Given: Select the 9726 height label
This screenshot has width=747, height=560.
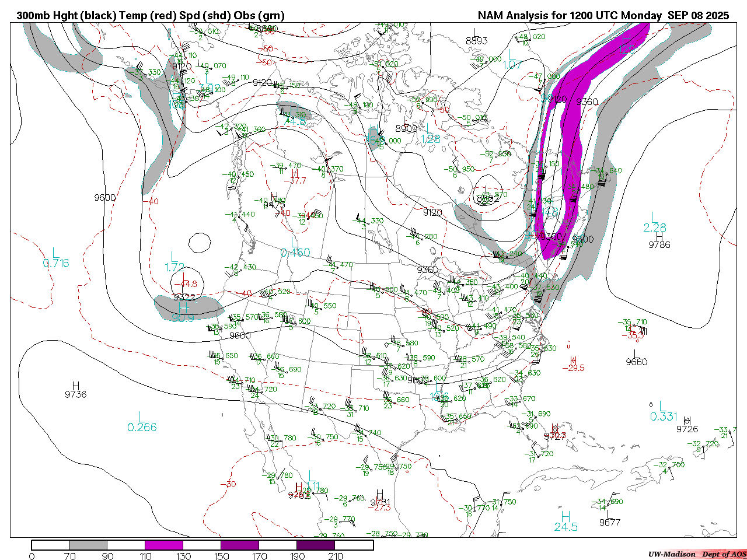Looking at the screenshot, I should (x=687, y=429).
